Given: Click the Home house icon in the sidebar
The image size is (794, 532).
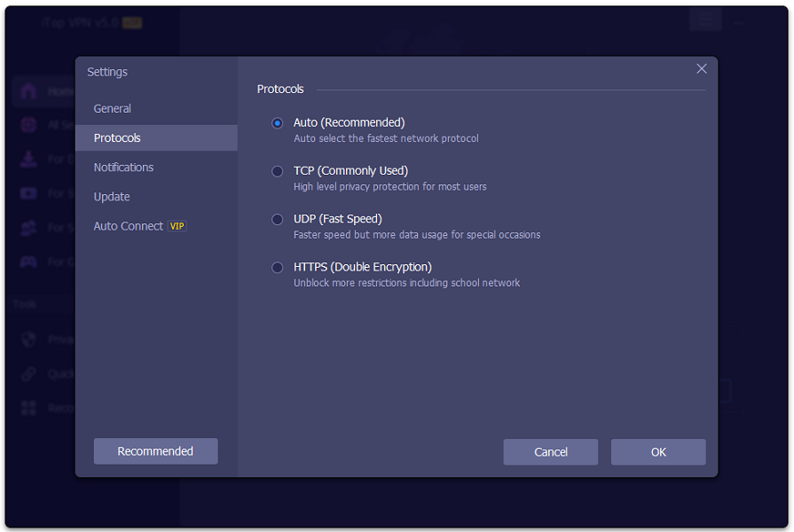Looking at the screenshot, I should click(29, 91).
